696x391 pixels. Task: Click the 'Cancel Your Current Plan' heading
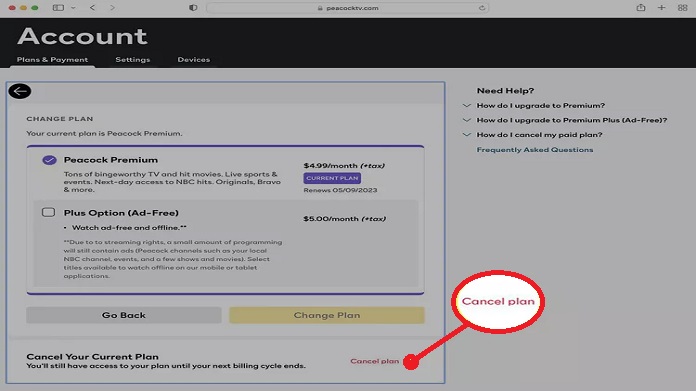click(x=92, y=356)
